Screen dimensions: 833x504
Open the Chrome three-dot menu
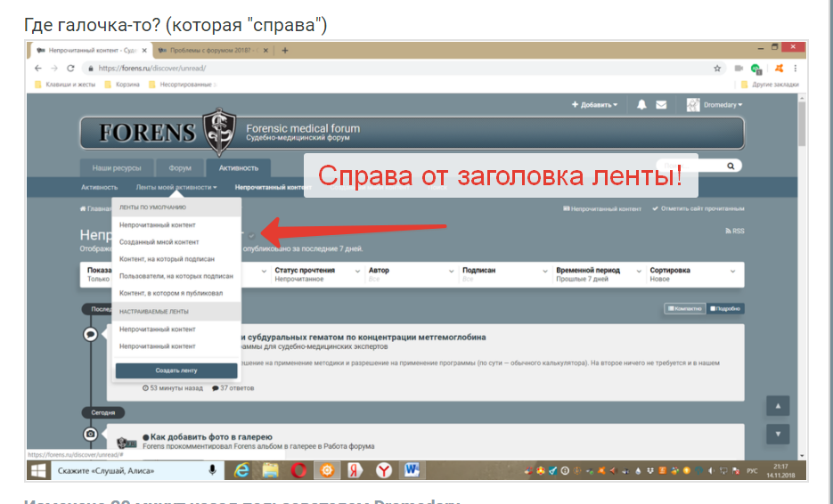(796, 68)
